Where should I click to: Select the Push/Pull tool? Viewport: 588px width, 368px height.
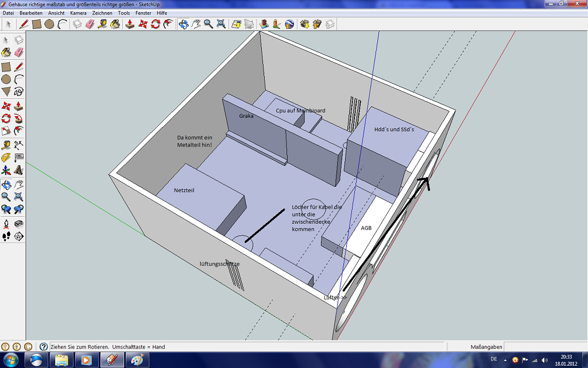click(x=130, y=24)
